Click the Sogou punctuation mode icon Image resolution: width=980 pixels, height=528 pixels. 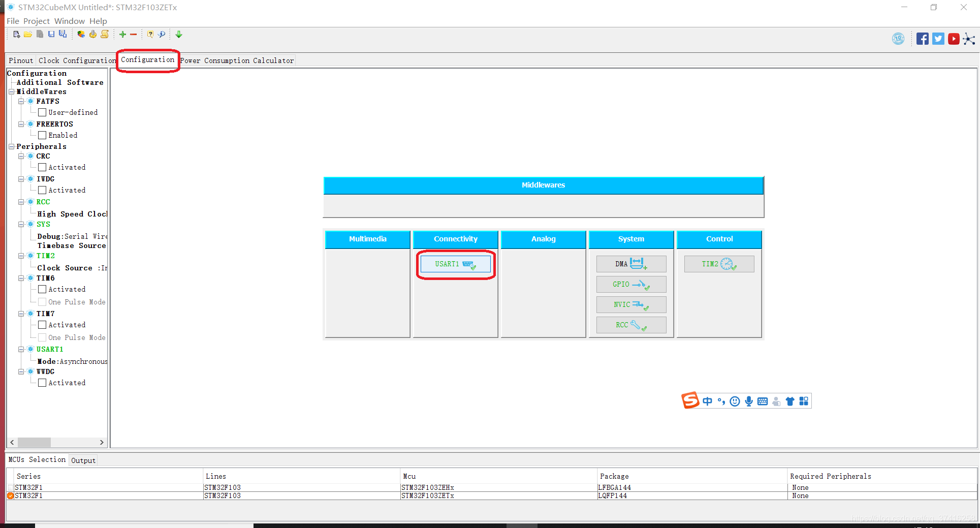(721, 401)
